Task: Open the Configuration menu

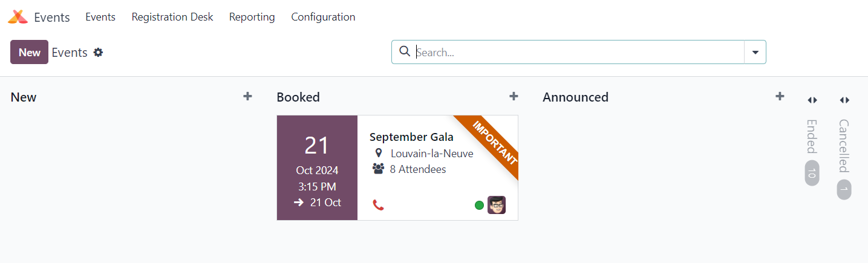Action: pyautogui.click(x=323, y=17)
